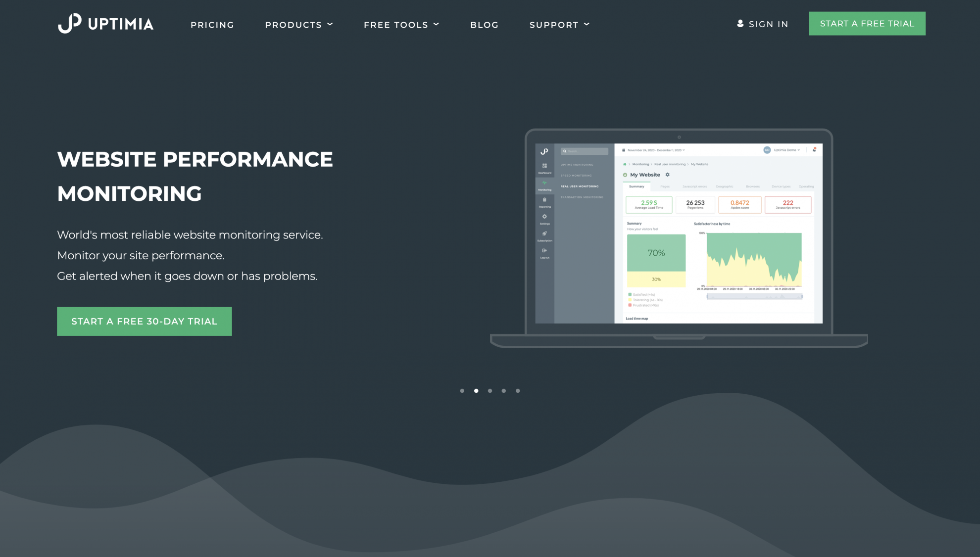Click the Start A Free 30-Day Trial button

(x=144, y=321)
